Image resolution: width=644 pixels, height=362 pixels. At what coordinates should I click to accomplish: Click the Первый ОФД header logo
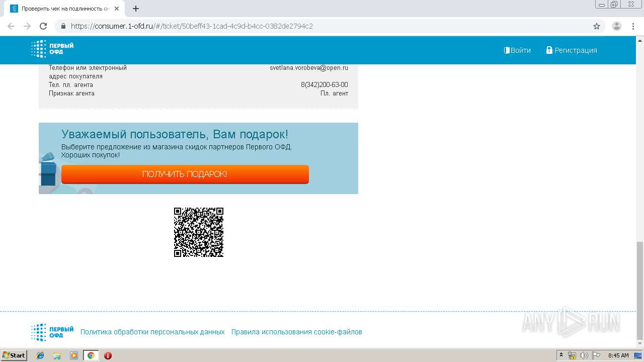click(52, 49)
